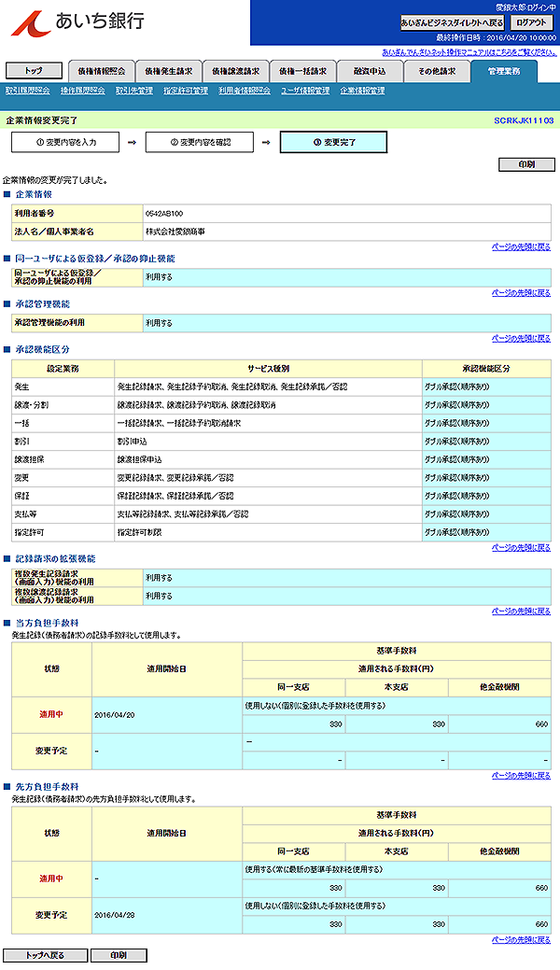This screenshot has width=560, height=970.
Task: Click the 印刷 button below the step indicator
Action: 526,164
